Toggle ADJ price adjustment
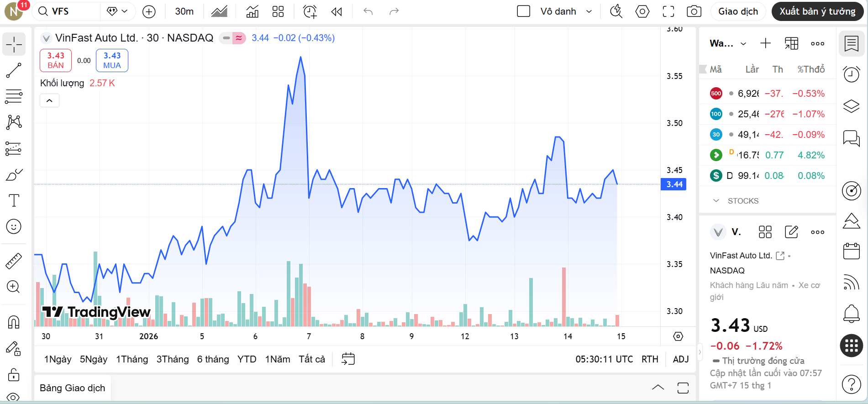The height and width of the screenshot is (404, 868). click(x=680, y=359)
